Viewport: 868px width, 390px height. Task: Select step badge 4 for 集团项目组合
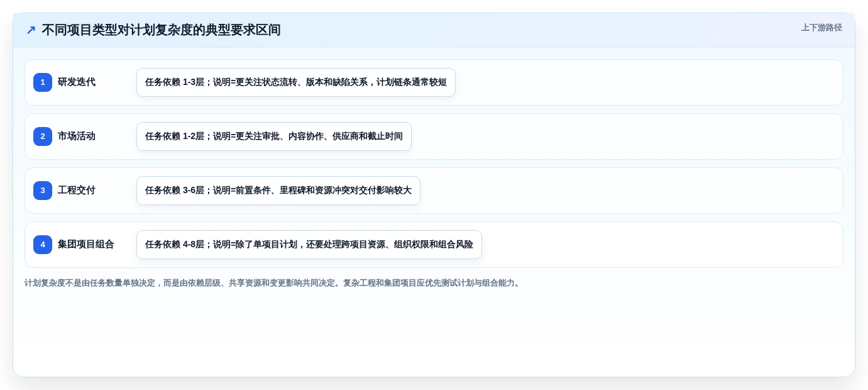pos(43,245)
